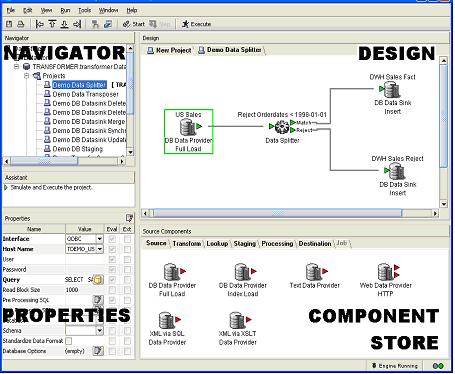Viewport: 455px width, 374px height.
Task: Click the US Sales DB Data Provider node
Action: tap(188, 131)
